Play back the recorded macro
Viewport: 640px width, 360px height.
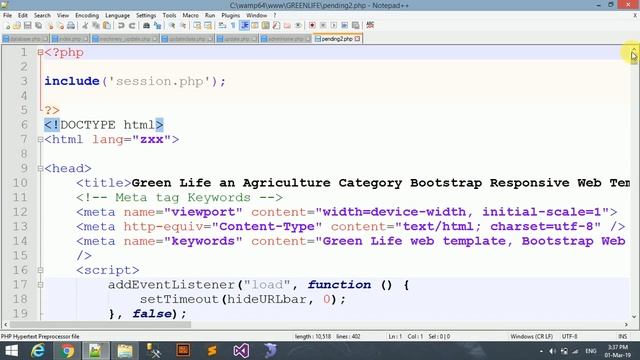tap(334, 25)
